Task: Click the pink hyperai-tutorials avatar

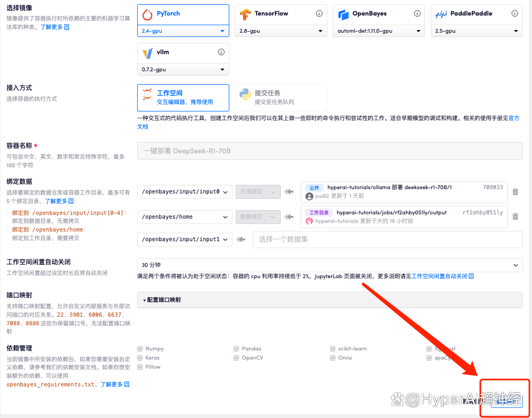Action: [309, 221]
